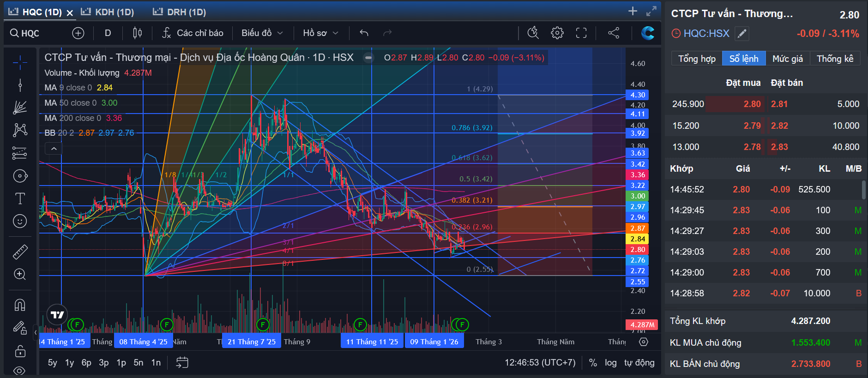Viewport: 868px width, 378px height.
Task: Switch to the Mức giá tab
Action: pyautogui.click(x=788, y=59)
